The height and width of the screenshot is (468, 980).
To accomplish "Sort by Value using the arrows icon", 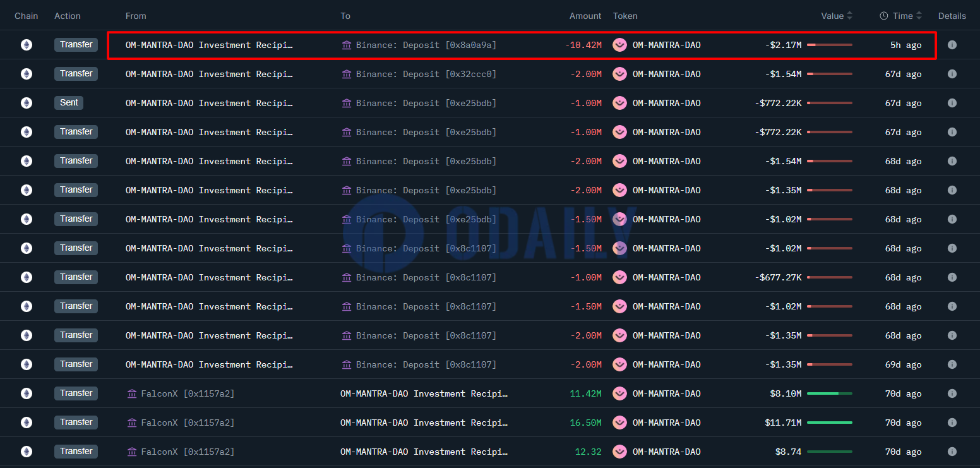I will click(x=849, y=16).
